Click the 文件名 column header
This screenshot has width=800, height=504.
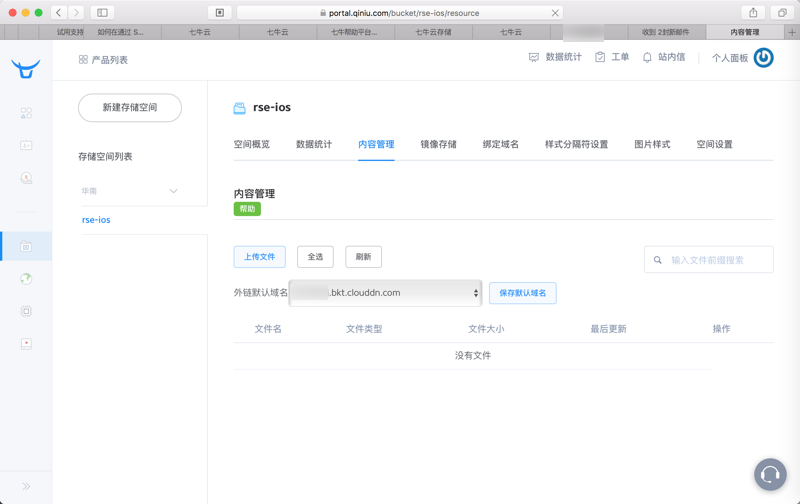click(268, 329)
